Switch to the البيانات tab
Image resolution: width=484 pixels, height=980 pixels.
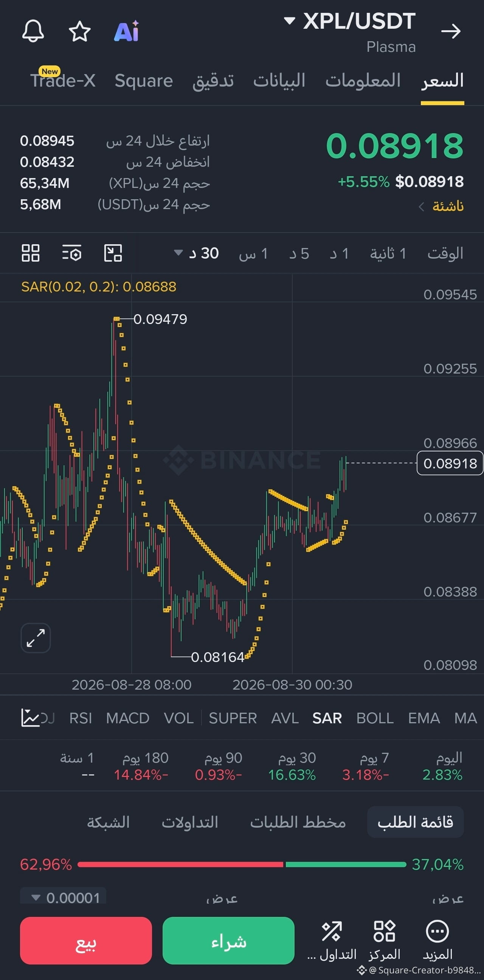point(279,81)
